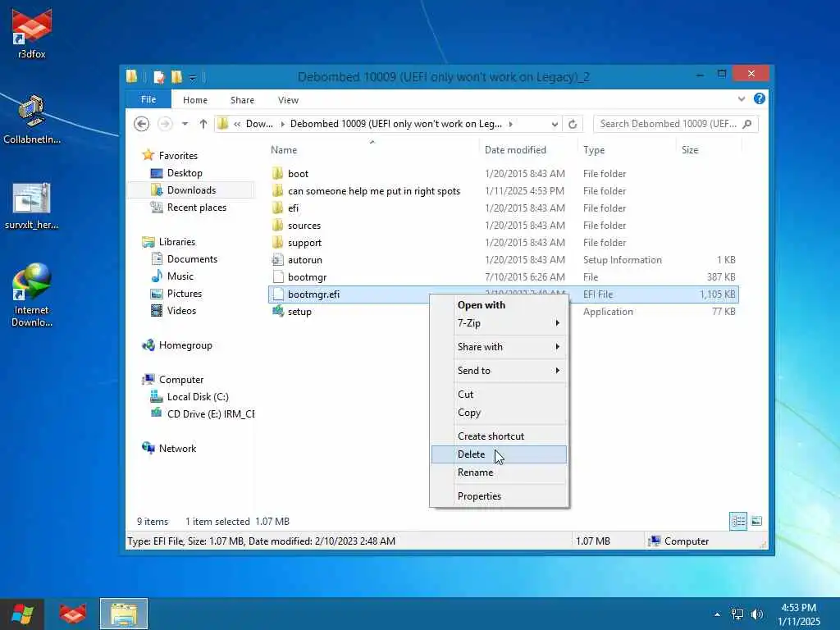The width and height of the screenshot is (840, 630).
Task: Choose Open with in context menu
Action: point(499,305)
